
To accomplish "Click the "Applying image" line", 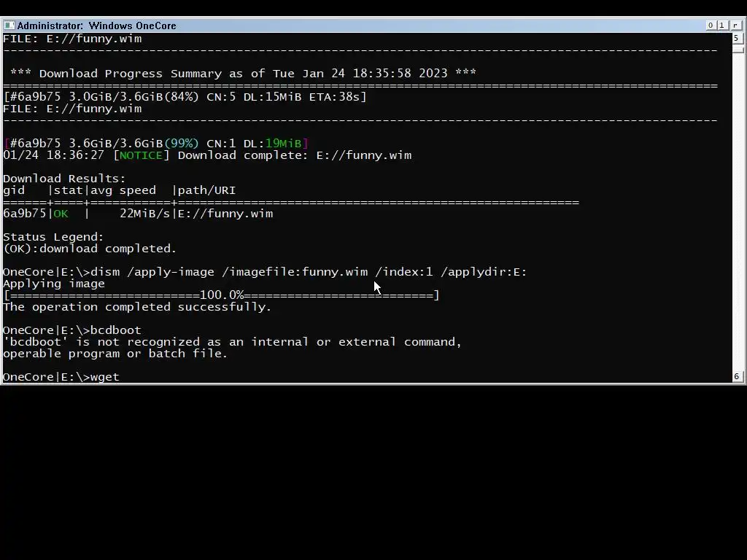I will [x=54, y=284].
